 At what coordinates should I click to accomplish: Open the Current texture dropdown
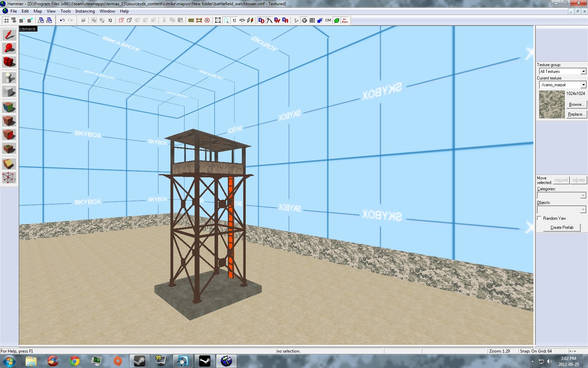(x=583, y=85)
